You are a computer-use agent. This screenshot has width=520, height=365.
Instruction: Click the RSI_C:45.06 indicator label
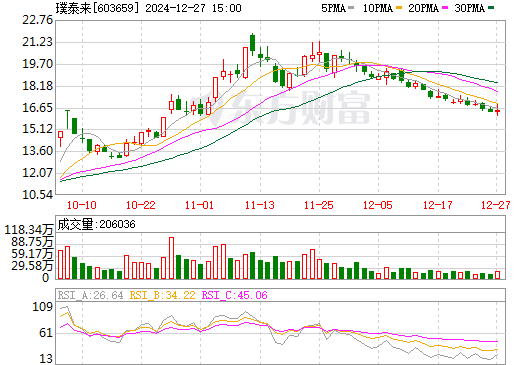point(235,295)
